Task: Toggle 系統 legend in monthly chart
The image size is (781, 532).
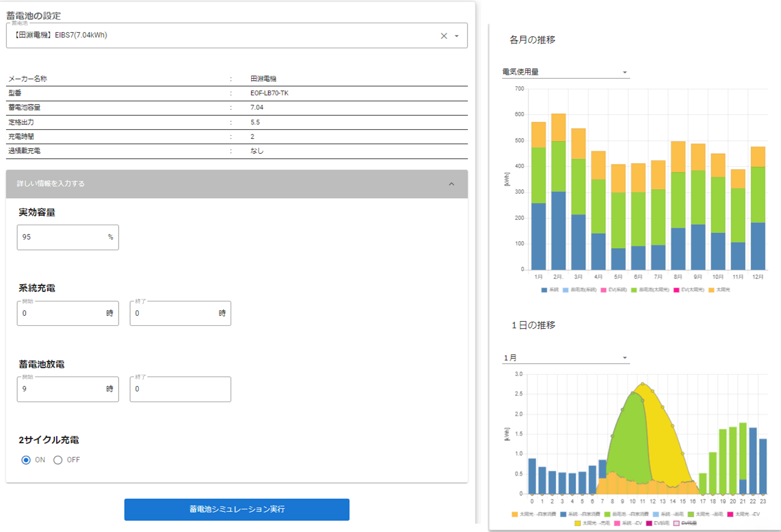Action: click(x=550, y=290)
